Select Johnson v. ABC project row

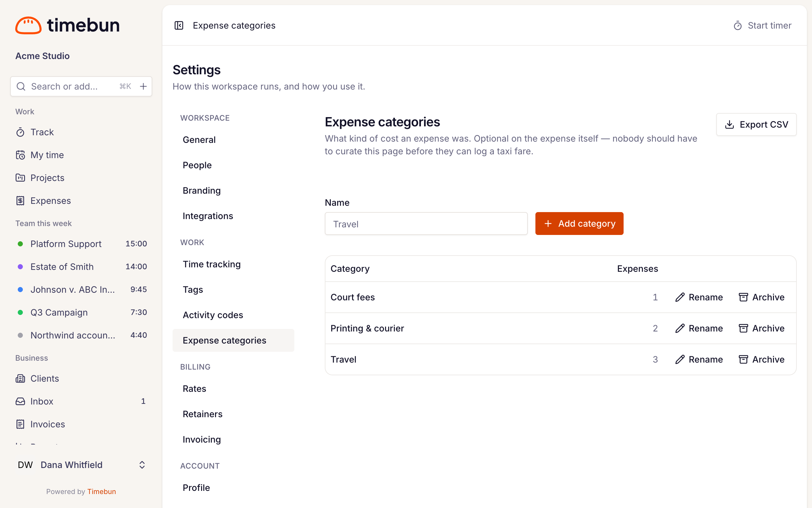(x=81, y=290)
